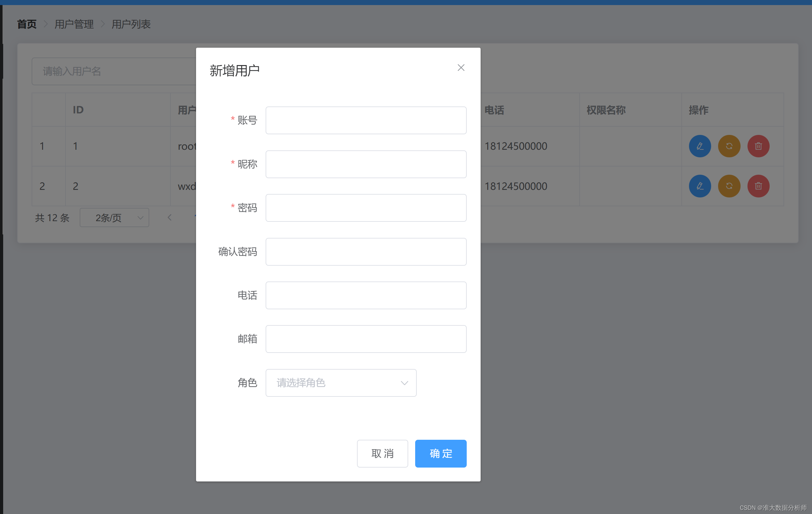This screenshot has width=812, height=514.
Task: Focus the 确认密码 input field
Action: (x=366, y=251)
